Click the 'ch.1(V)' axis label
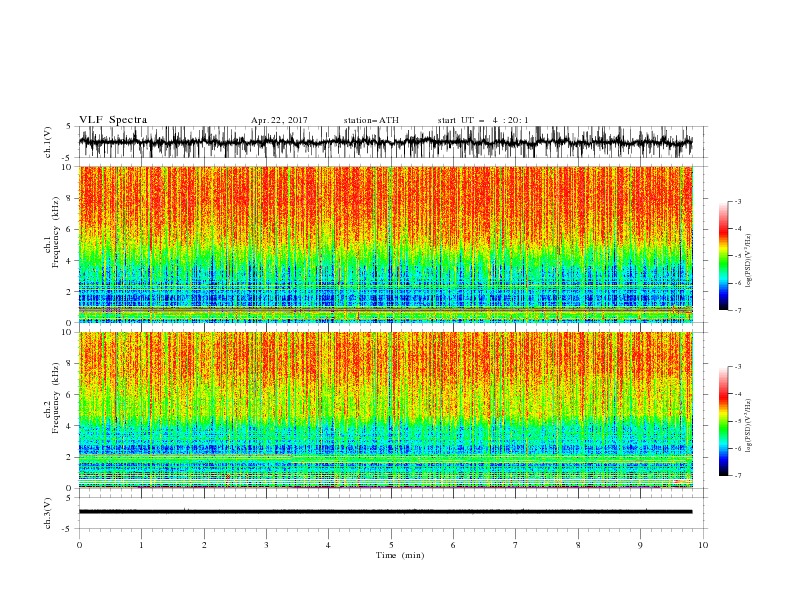This screenshot has height=612, width=792. click(x=48, y=142)
